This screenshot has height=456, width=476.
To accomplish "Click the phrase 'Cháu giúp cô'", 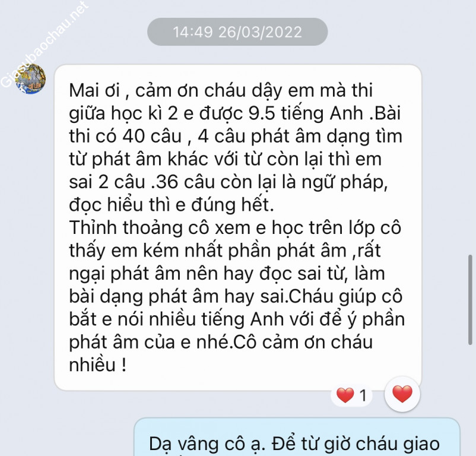I will click(345, 297).
